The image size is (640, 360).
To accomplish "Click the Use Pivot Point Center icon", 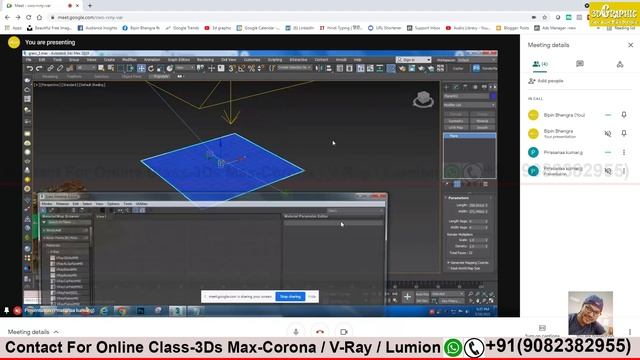I will click(x=200, y=69).
